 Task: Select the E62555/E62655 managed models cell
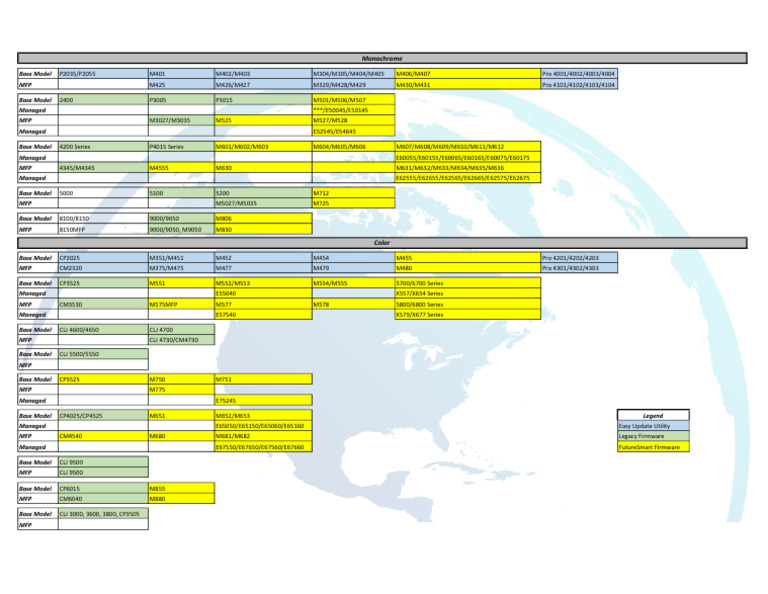(x=468, y=178)
